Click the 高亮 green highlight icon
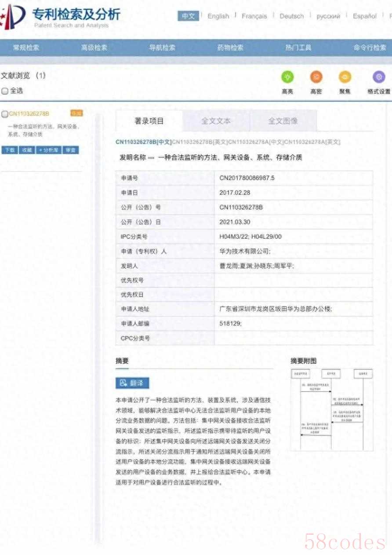The height and width of the screenshot is (555, 392). pyautogui.click(x=287, y=77)
